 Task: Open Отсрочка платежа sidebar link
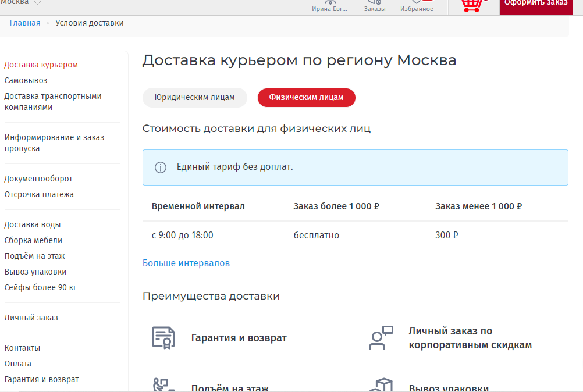click(39, 194)
